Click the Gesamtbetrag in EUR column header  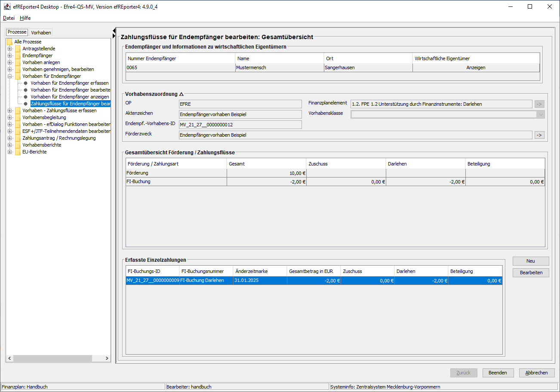(314, 271)
